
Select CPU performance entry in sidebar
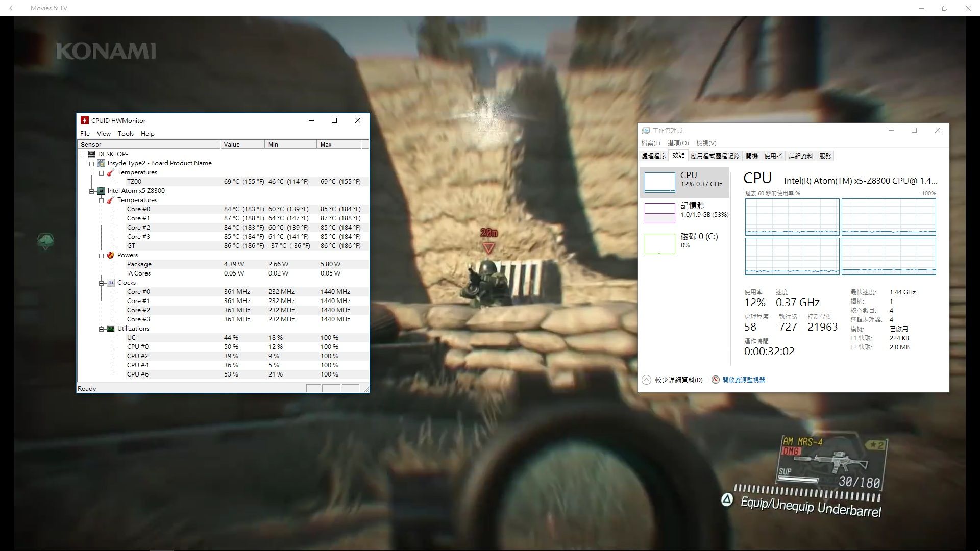684,182
